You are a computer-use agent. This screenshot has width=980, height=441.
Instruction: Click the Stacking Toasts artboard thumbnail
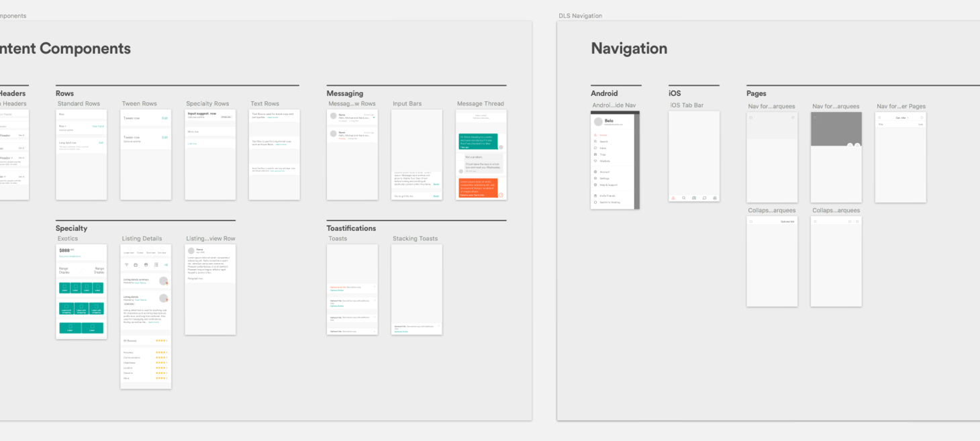click(x=417, y=289)
